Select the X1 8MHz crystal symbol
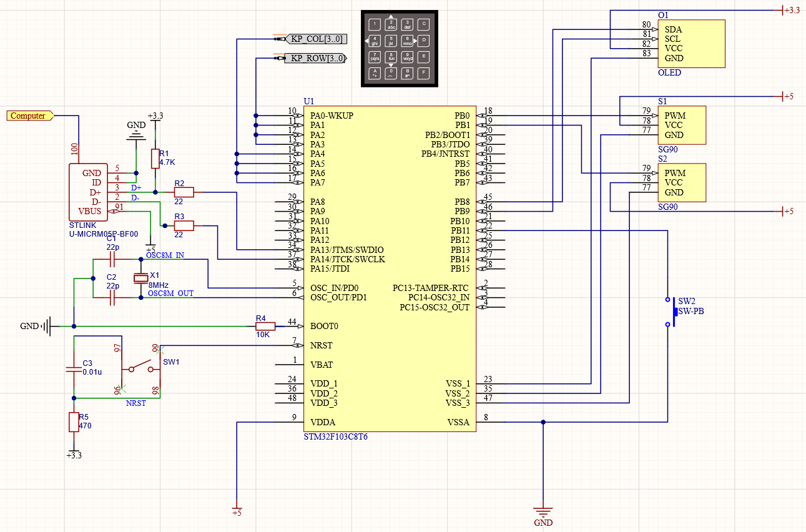806x532 pixels. coord(140,278)
